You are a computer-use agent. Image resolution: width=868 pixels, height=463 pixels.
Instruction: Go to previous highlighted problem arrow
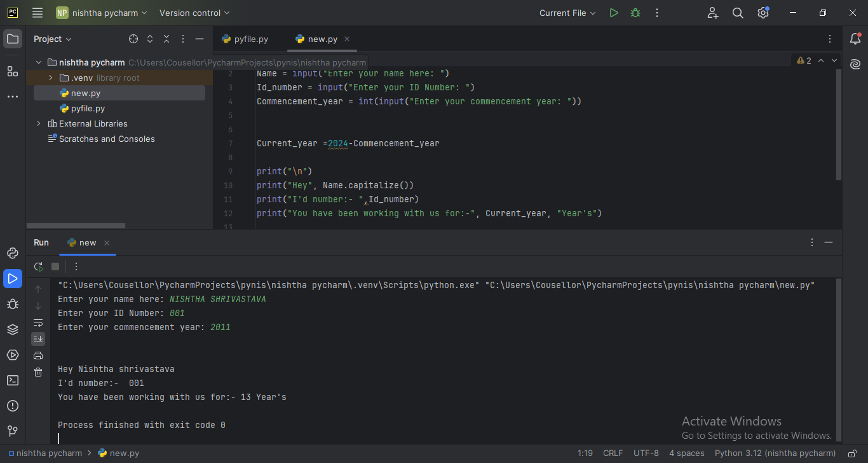pos(821,60)
